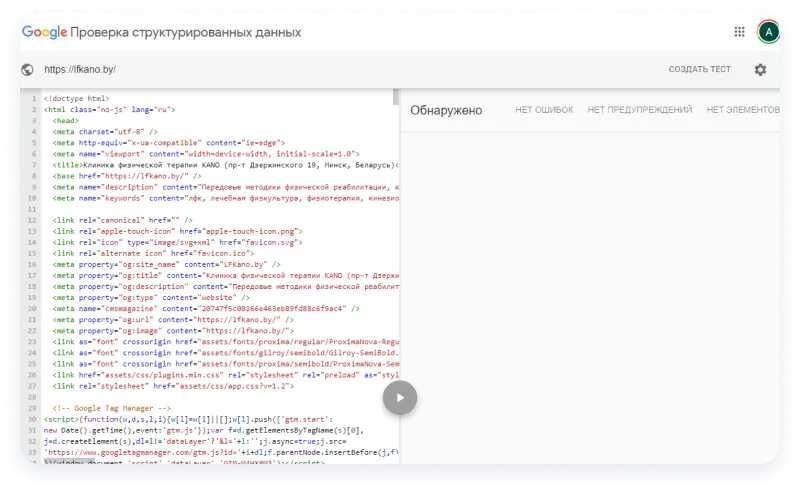Viewport: 800px width, 492px height.
Task: Click the og:image meta line
Action: click(173, 331)
